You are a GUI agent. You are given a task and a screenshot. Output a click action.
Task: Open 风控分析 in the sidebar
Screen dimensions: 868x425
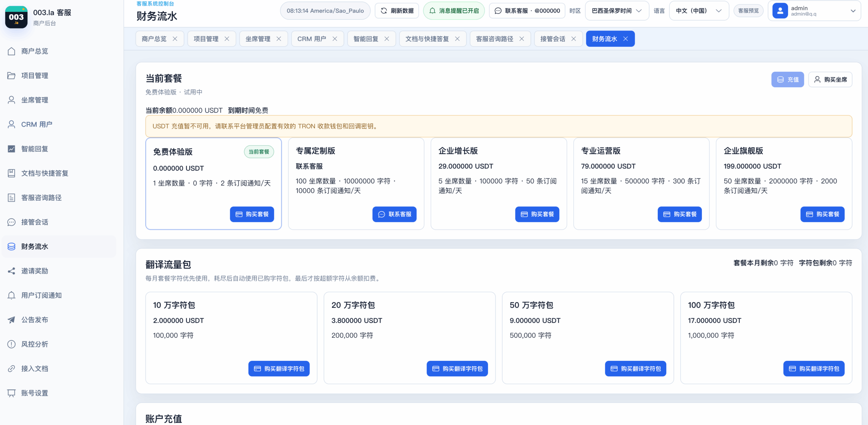pyautogui.click(x=59, y=344)
